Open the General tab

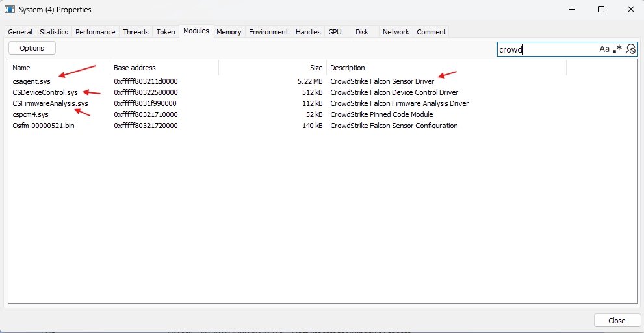coord(20,32)
